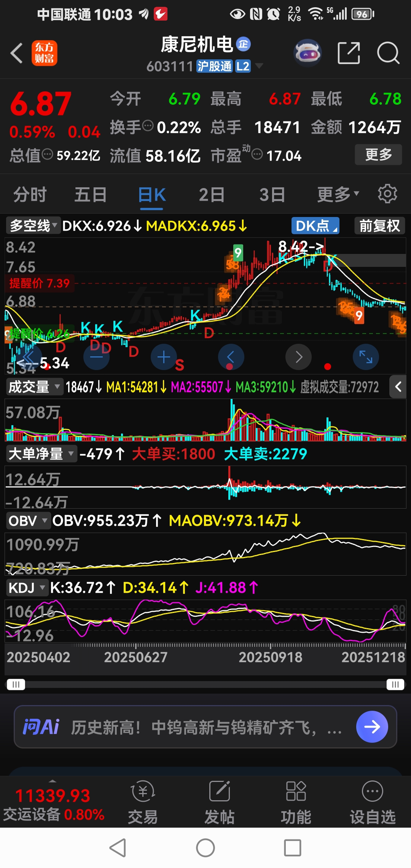Switch to 3日 tab
This screenshot has height=868, width=411.
pyautogui.click(x=272, y=195)
